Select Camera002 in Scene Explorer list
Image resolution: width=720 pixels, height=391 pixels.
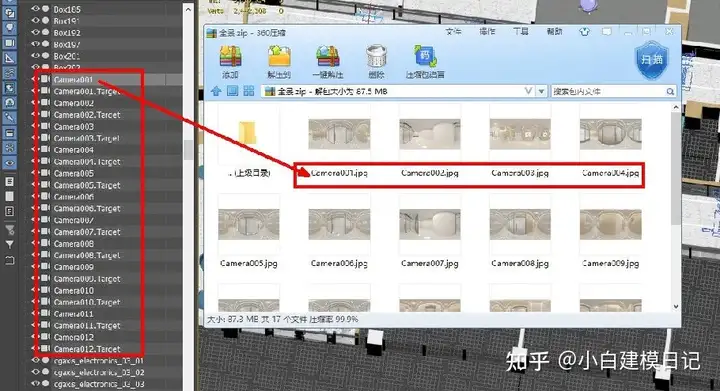pyautogui.click(x=73, y=103)
